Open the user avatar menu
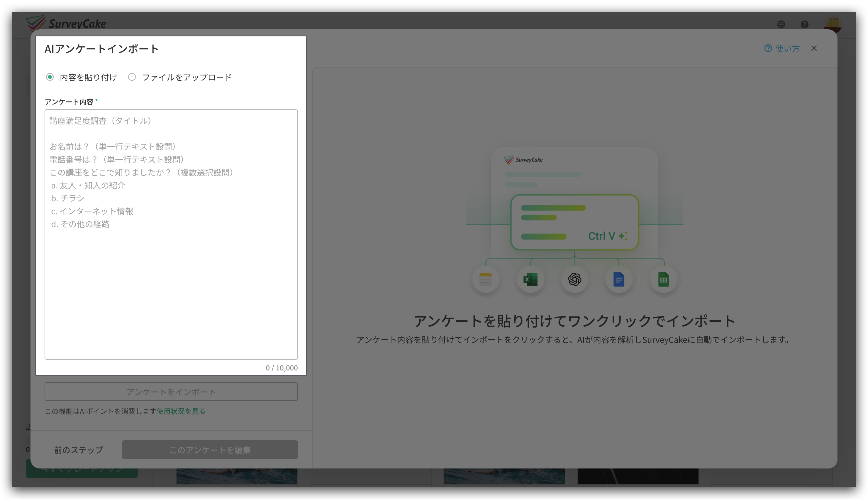 [x=833, y=24]
